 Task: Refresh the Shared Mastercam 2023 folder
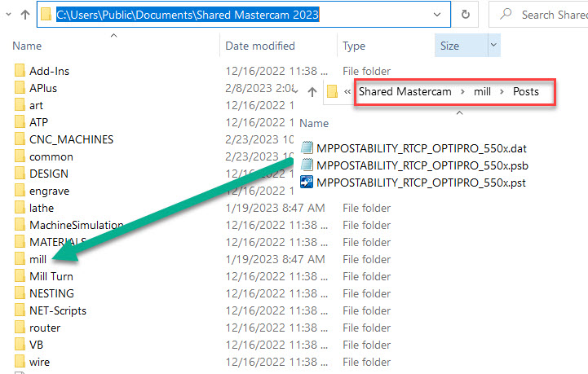pyautogui.click(x=466, y=15)
